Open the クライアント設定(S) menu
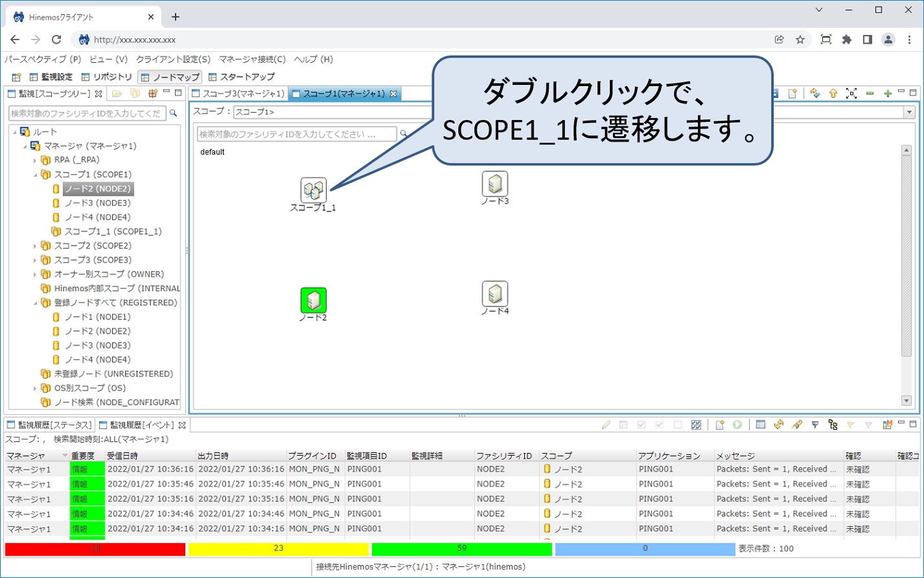Viewport: 924px width, 578px height. tap(173, 59)
